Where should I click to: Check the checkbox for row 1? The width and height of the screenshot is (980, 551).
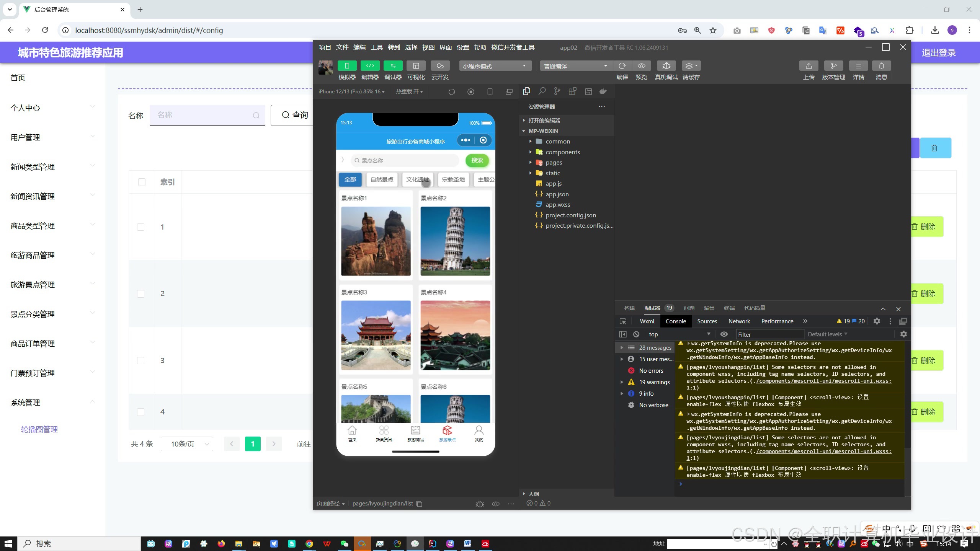[141, 227]
